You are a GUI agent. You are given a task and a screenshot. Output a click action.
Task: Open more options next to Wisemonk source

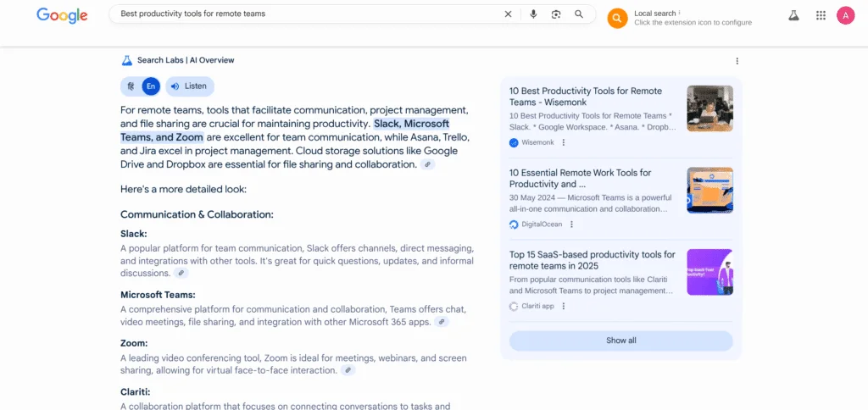tap(563, 143)
